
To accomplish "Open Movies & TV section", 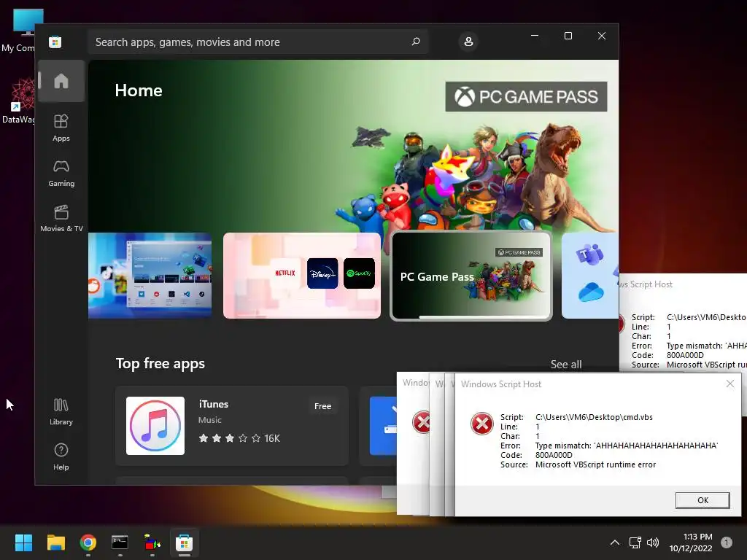I will coord(61,219).
